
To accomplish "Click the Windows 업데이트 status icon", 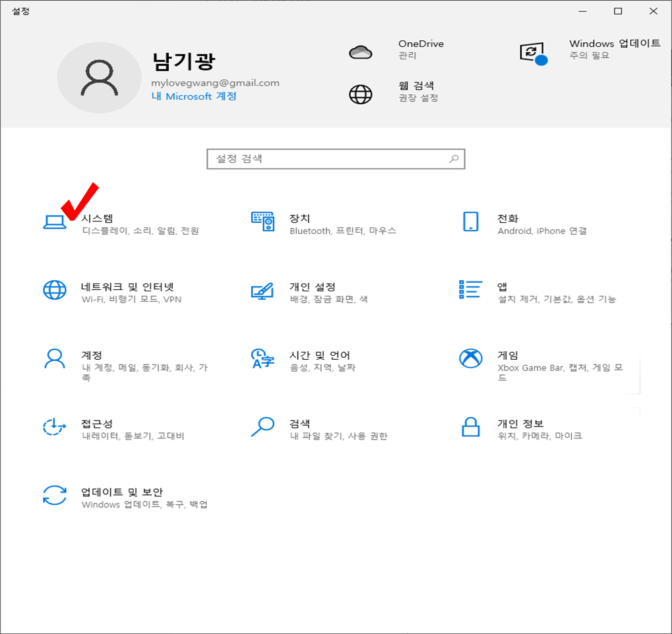I will point(534,53).
